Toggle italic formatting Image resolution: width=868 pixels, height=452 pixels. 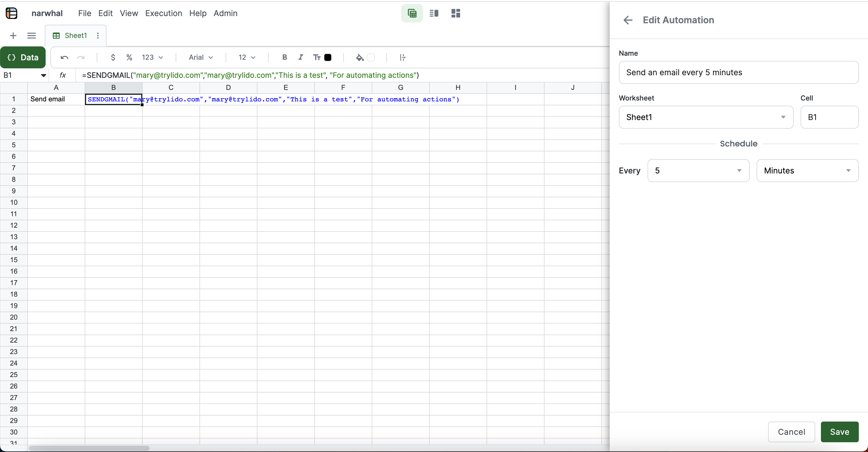click(x=301, y=57)
